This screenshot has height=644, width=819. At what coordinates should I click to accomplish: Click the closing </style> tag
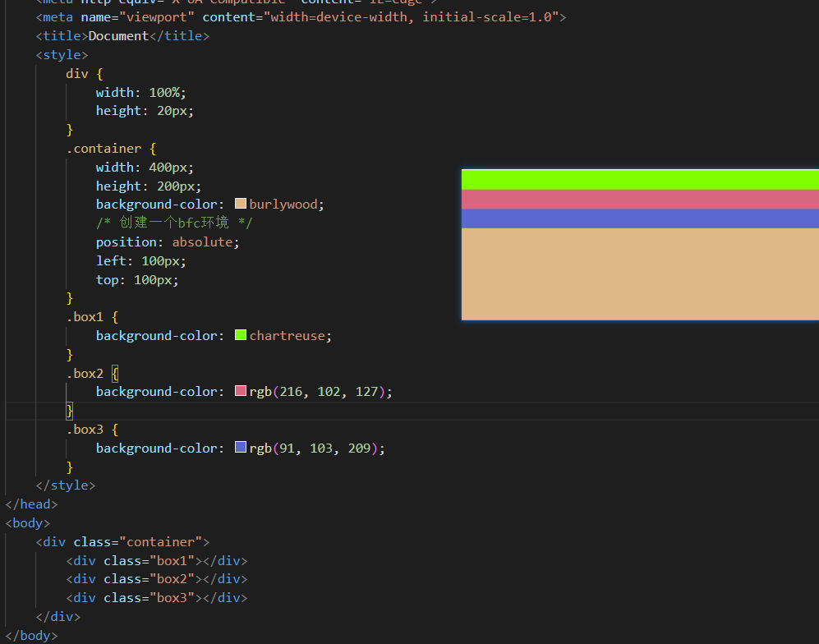(65, 485)
